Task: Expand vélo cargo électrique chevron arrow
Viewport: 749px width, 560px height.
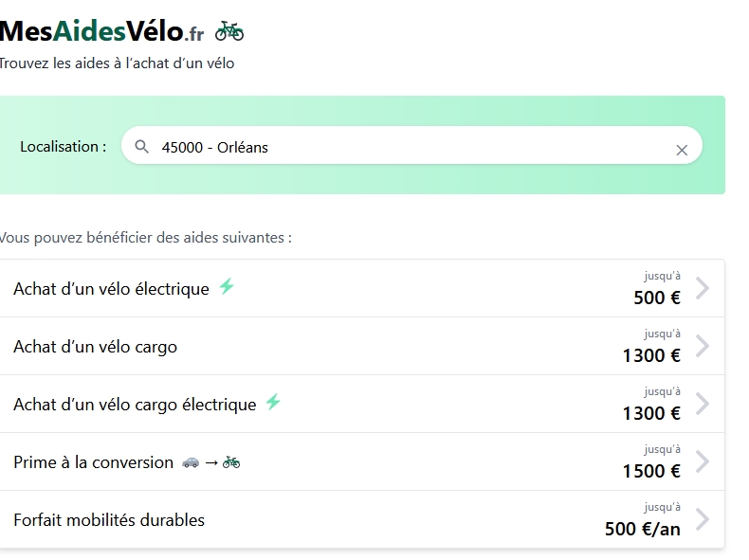Action: click(x=703, y=404)
